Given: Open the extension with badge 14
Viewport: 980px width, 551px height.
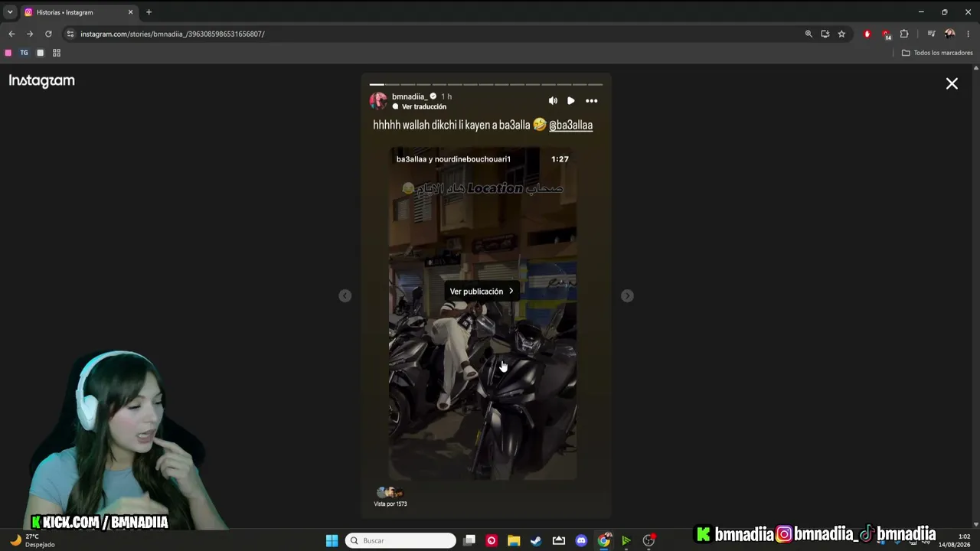Looking at the screenshot, I should coord(886,34).
